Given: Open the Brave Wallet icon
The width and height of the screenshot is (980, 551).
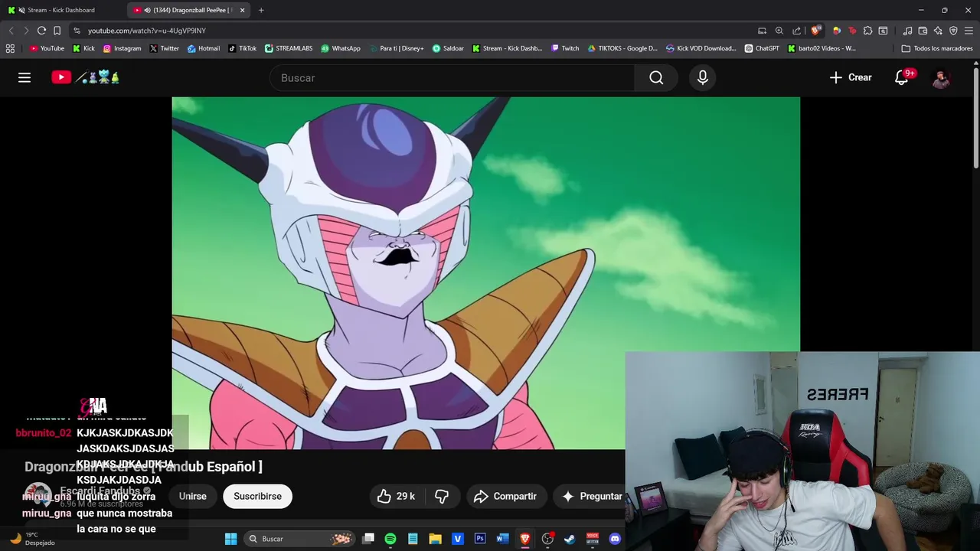Looking at the screenshot, I should [923, 31].
